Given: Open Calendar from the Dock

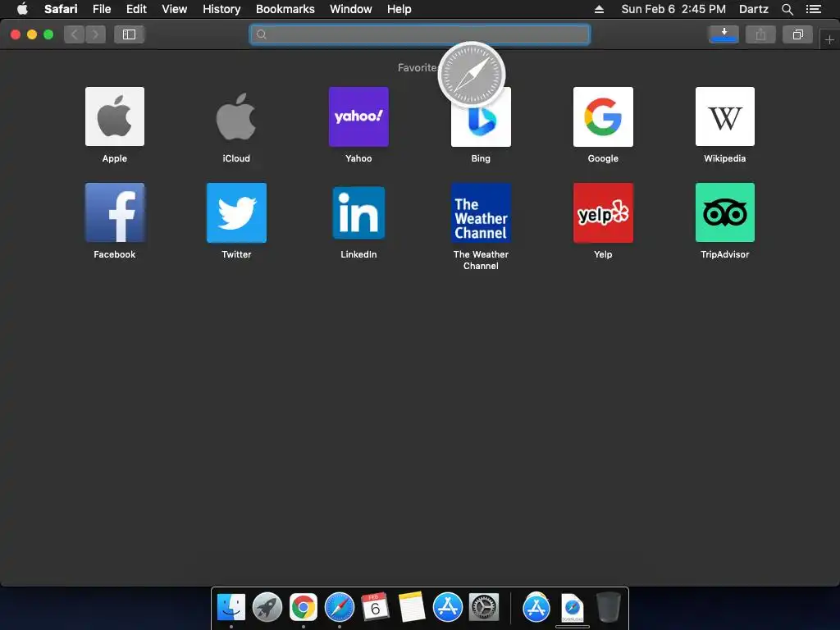Looking at the screenshot, I should coord(375,608).
